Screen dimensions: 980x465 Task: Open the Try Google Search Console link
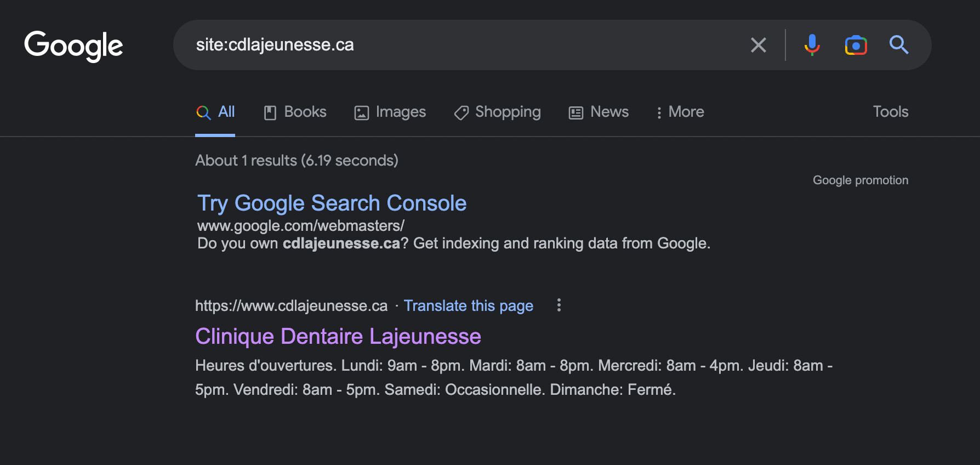tap(331, 203)
